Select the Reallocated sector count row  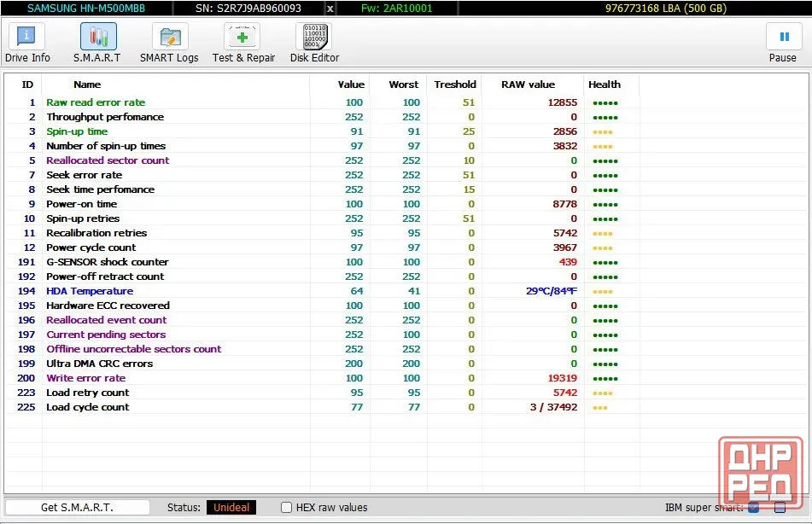pos(322,160)
